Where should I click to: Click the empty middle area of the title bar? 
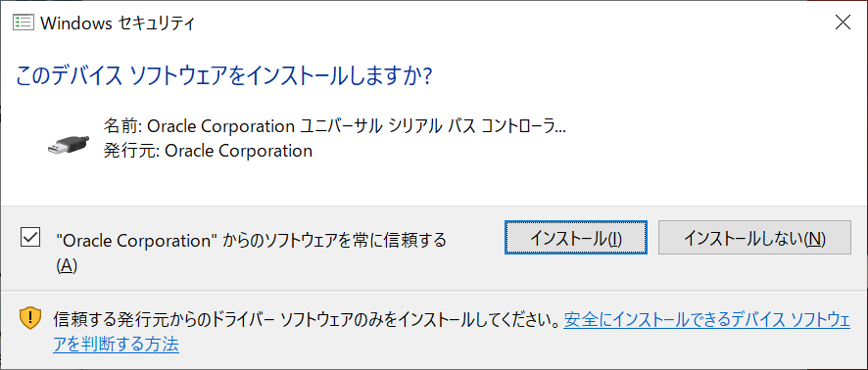click(x=499, y=23)
